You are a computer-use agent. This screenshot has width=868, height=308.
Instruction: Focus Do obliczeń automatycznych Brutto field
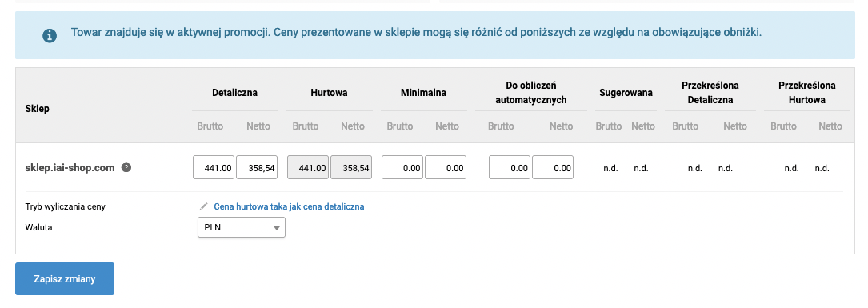(x=510, y=167)
